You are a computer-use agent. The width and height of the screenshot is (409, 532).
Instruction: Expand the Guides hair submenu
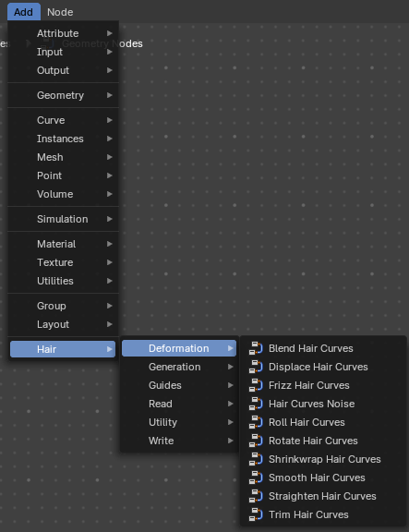pos(179,385)
